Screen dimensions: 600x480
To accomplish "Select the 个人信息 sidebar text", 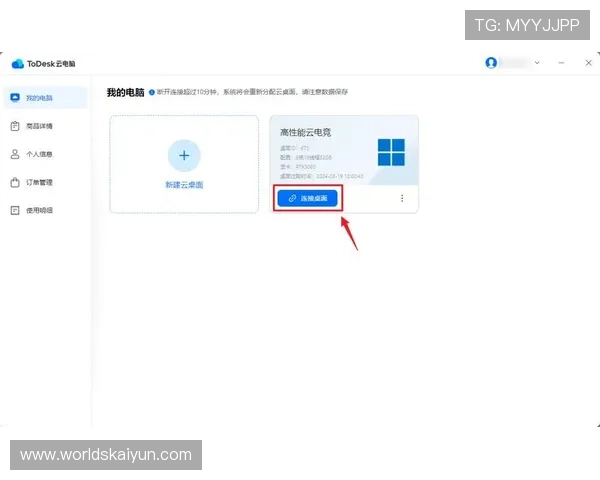I will coord(40,154).
